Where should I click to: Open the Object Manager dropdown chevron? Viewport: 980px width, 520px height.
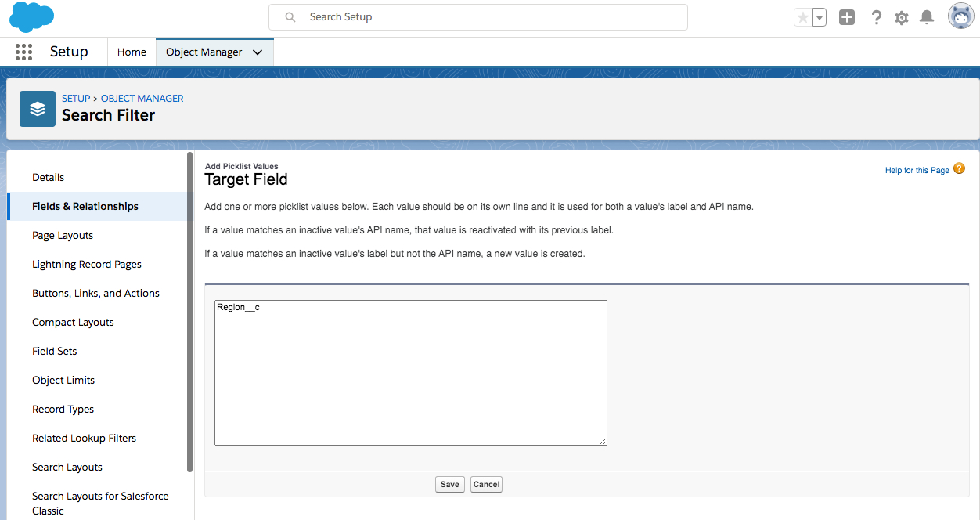(258, 52)
